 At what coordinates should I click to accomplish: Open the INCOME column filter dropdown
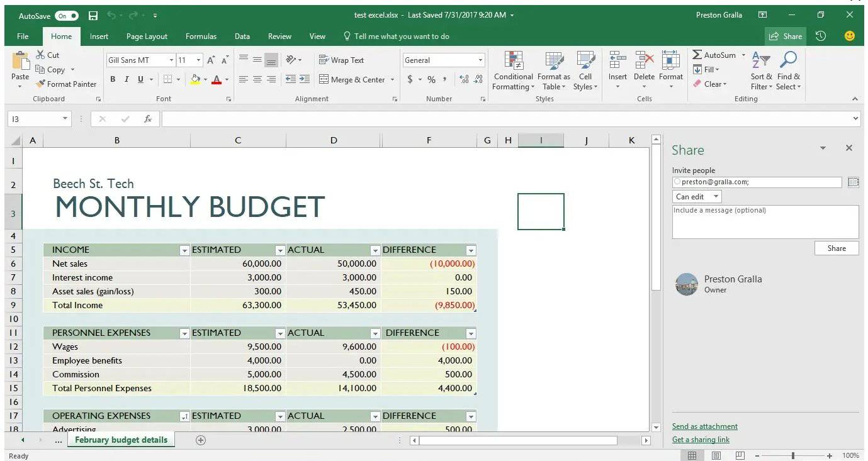point(184,250)
